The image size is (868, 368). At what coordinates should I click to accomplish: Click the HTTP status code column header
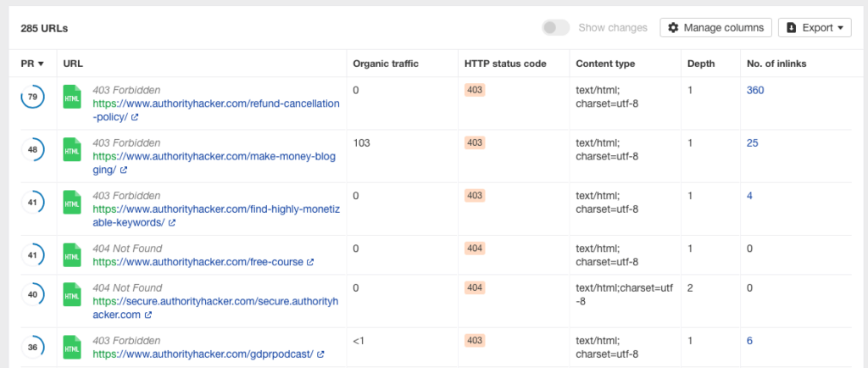[x=505, y=64]
